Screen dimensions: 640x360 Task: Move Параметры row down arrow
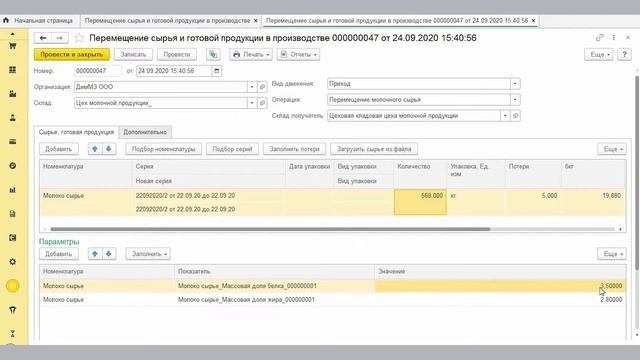[109, 254]
